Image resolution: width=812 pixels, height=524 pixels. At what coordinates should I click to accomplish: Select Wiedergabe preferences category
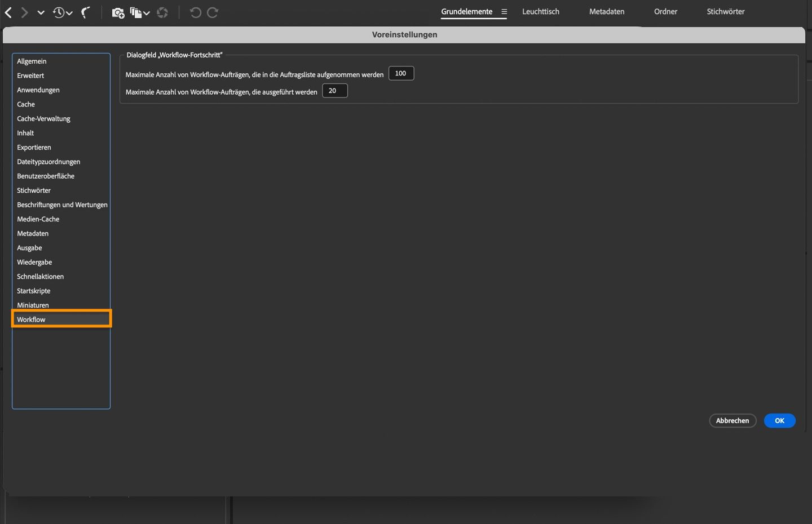coord(61,263)
